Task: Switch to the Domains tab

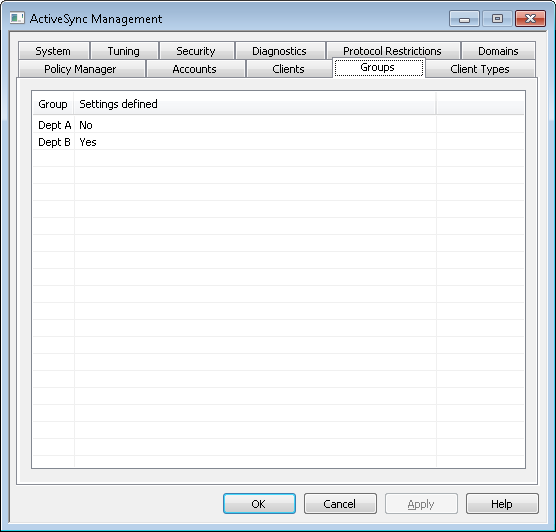Action: [x=498, y=51]
